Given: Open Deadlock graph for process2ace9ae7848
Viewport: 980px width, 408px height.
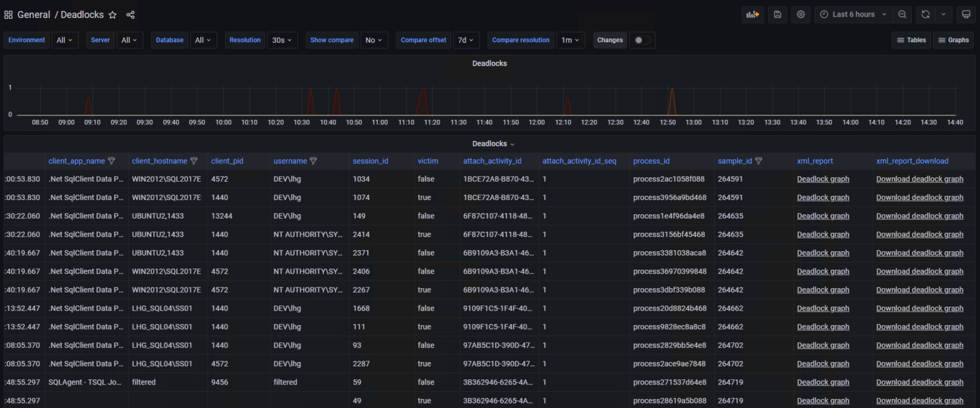Looking at the screenshot, I should (x=823, y=364).
